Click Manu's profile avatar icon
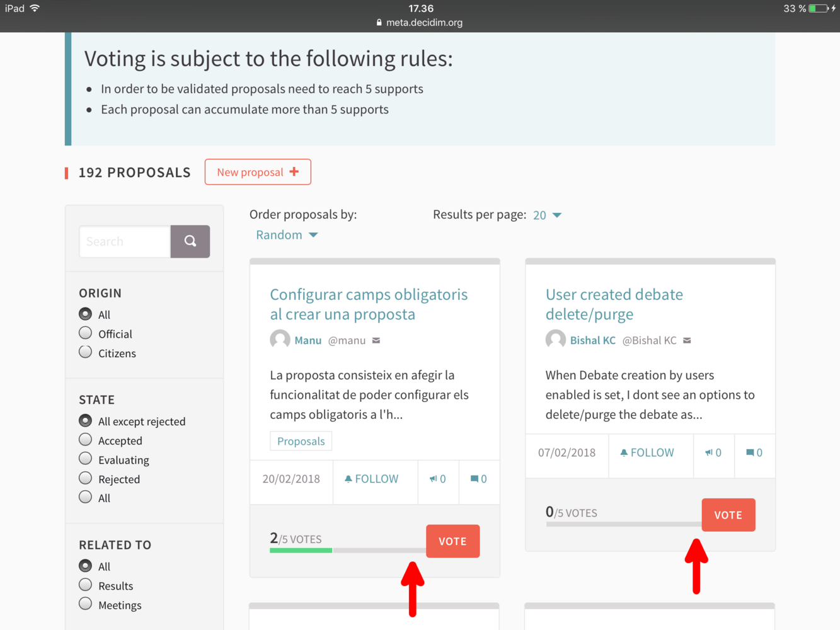This screenshot has height=630, width=840. (280, 340)
